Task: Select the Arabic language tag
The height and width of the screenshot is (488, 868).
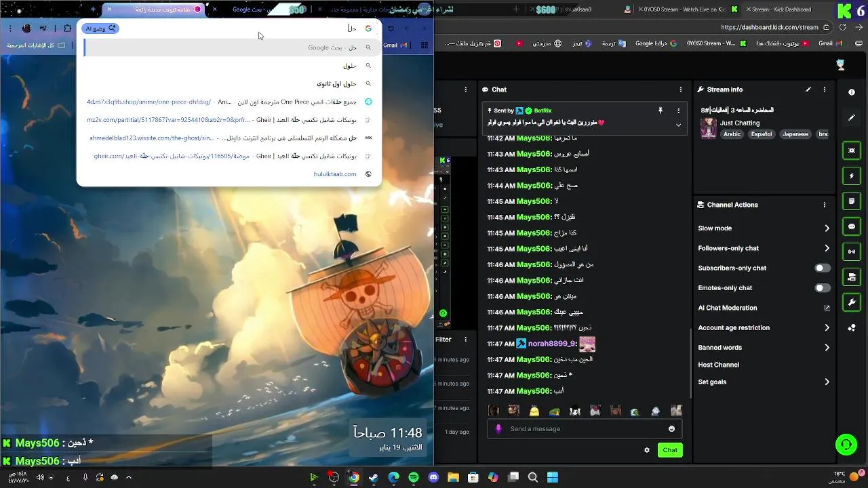Action: (732, 134)
